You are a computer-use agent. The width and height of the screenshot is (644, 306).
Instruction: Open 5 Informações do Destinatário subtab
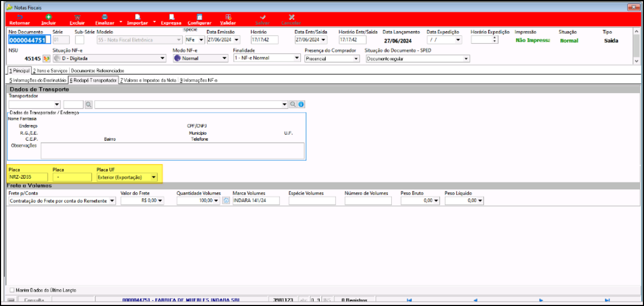(38, 80)
